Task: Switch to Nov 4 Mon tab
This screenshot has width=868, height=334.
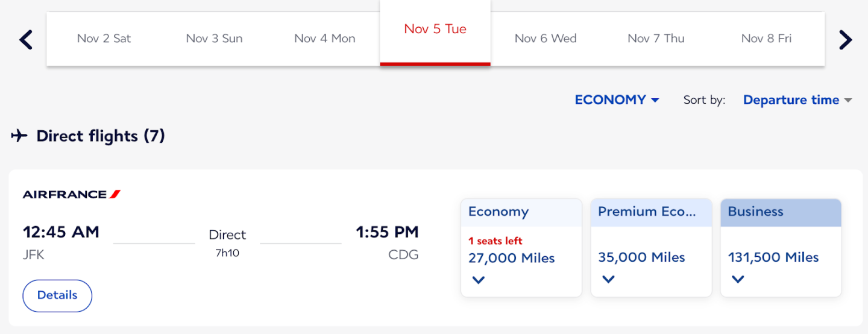Action: [x=324, y=39]
